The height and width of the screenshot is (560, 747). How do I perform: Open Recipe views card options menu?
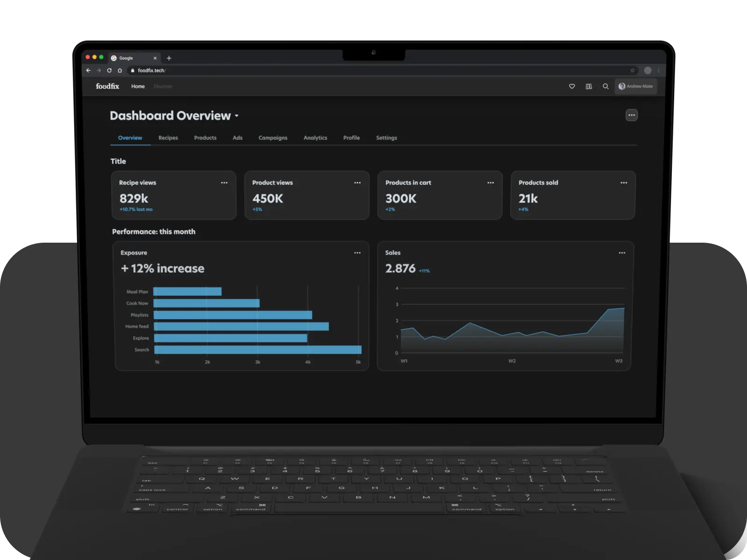[224, 183]
